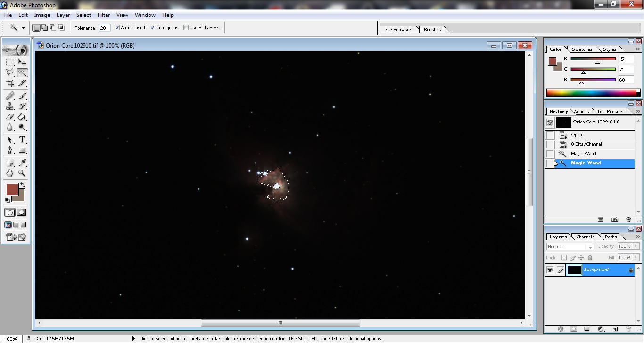This screenshot has width=644, height=343.
Task: Open the Image menu
Action: click(x=42, y=15)
